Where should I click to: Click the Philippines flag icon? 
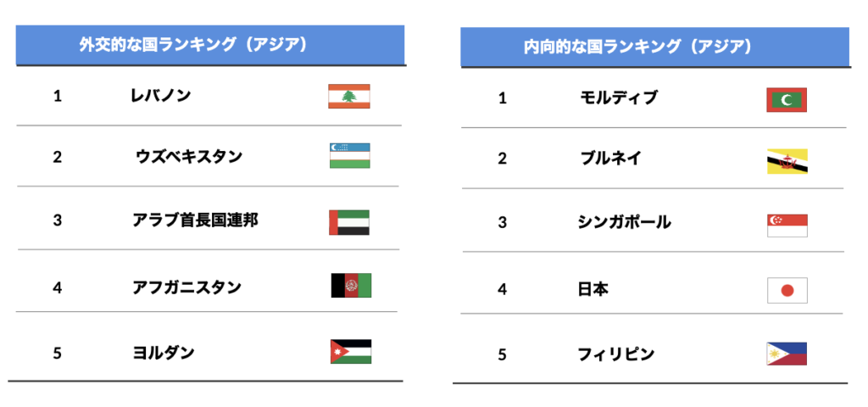[x=787, y=354]
